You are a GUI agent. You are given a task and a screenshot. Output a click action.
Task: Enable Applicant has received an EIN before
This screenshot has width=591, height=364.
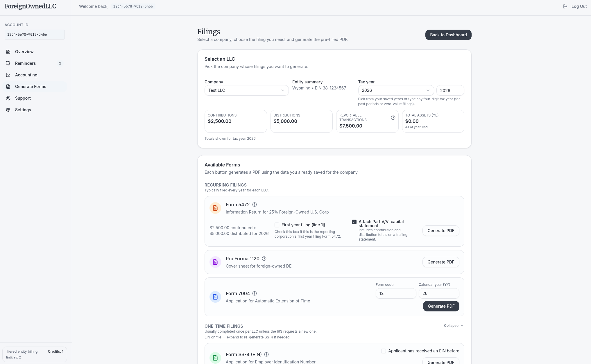[384, 351]
